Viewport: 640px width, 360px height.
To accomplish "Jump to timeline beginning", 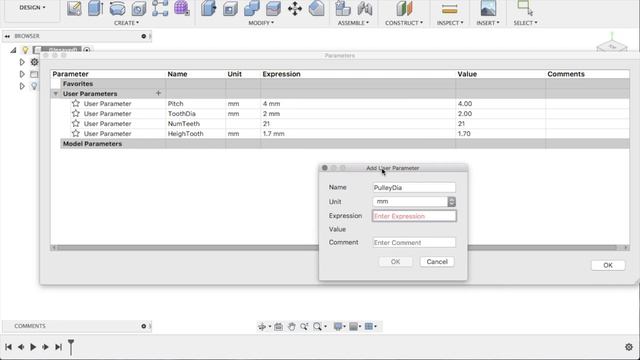I will point(8,347).
